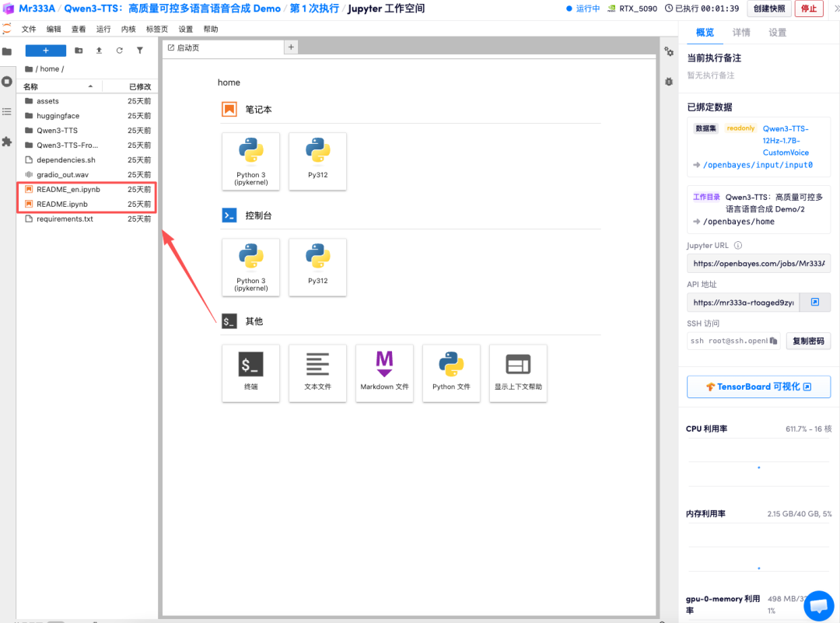Click the Mr333A breadcrumb link
The image size is (840, 623).
click(37, 9)
